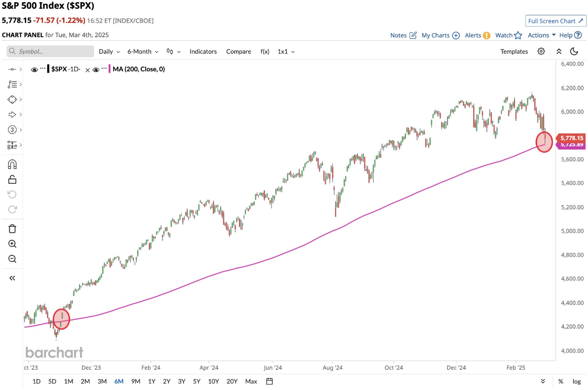Open the Actions dropdown menu

(x=542, y=35)
